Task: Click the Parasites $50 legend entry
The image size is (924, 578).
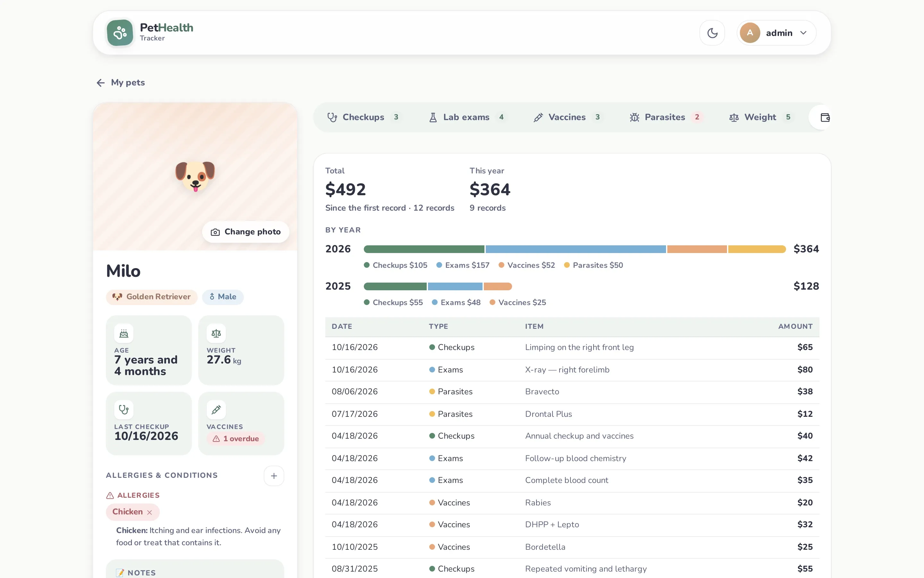Action: [x=593, y=265]
